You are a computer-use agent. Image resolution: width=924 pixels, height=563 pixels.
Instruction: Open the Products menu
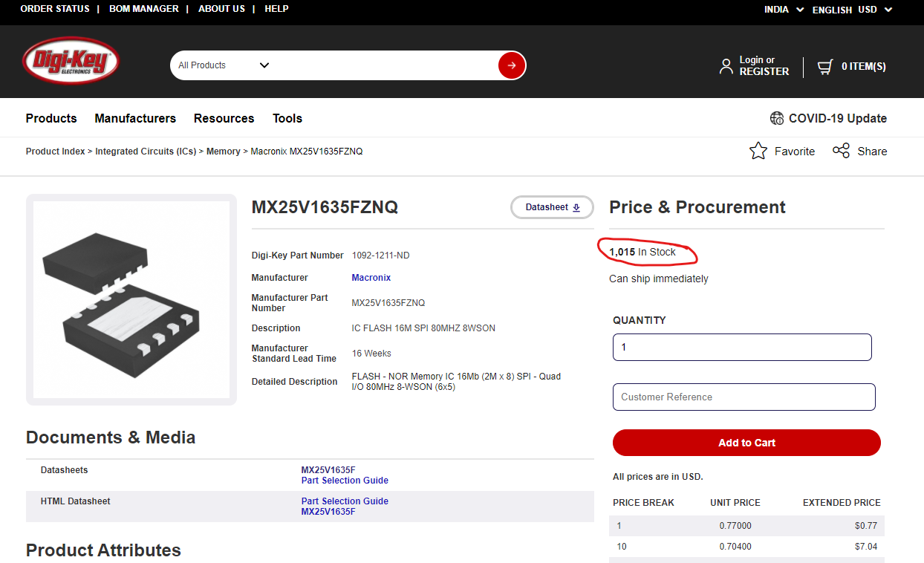click(51, 118)
